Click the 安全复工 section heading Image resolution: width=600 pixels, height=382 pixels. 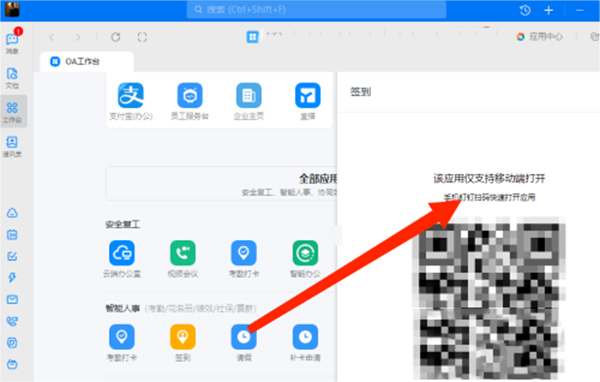[122, 224]
